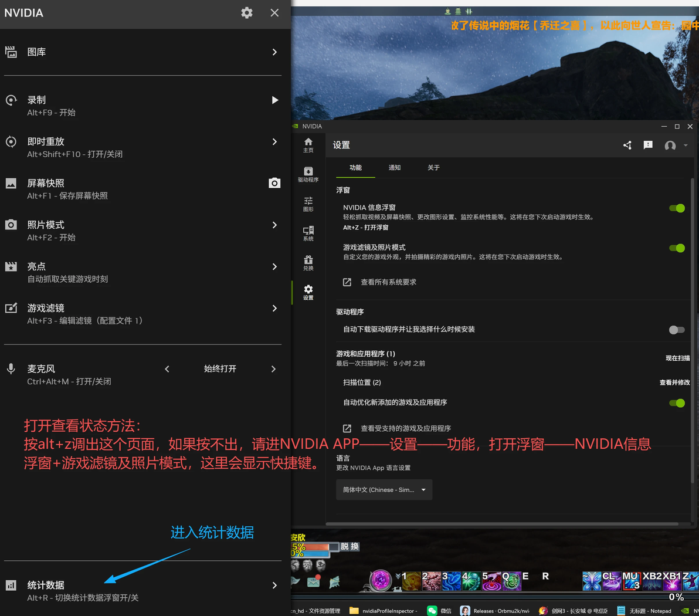The width and height of the screenshot is (699, 616).
Task: Click 查看并修改 for scan locations
Action: click(674, 383)
